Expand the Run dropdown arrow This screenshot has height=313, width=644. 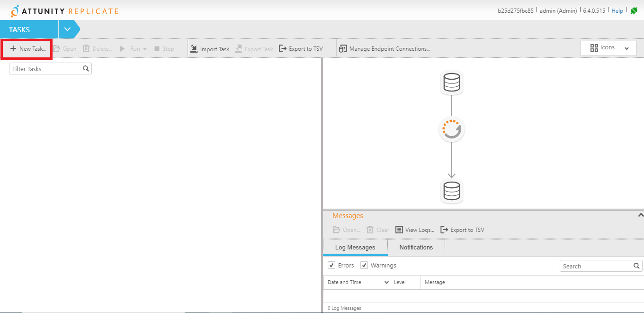tap(145, 49)
